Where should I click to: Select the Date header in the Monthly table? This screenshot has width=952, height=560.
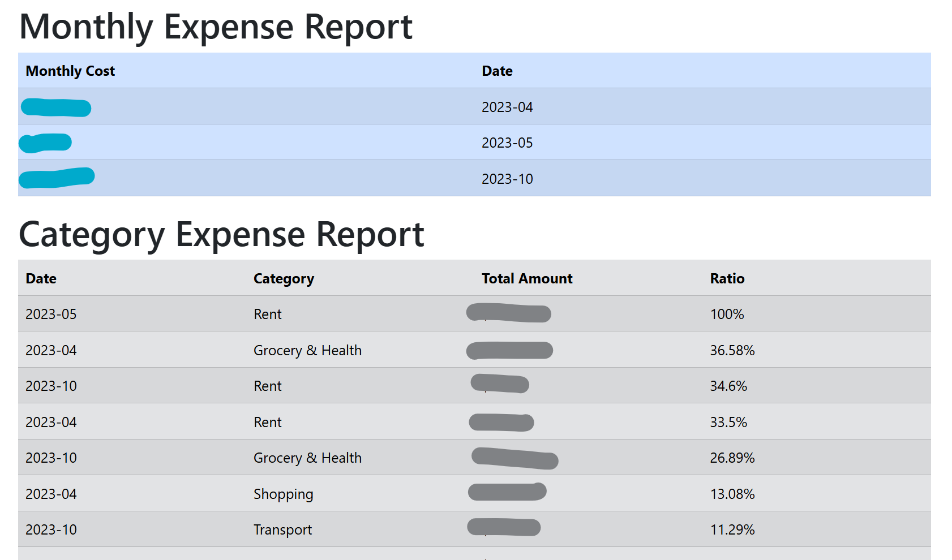[x=497, y=71]
